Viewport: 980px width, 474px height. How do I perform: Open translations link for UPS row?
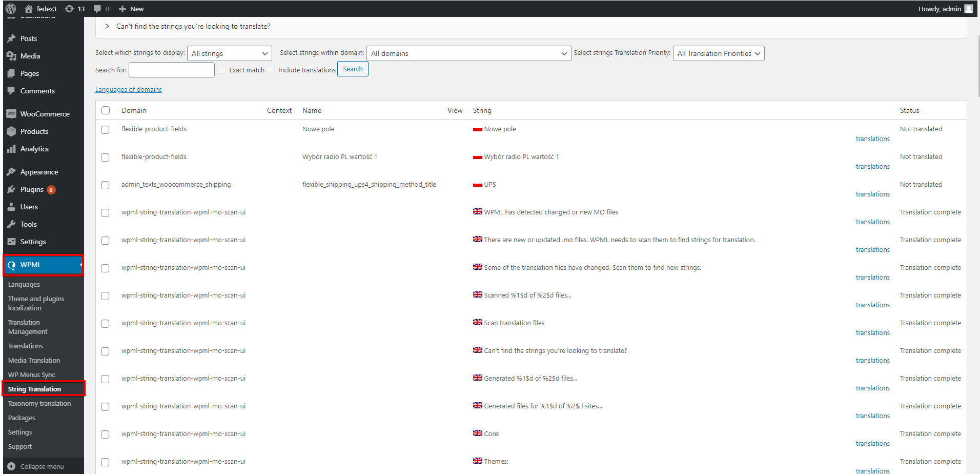click(872, 194)
